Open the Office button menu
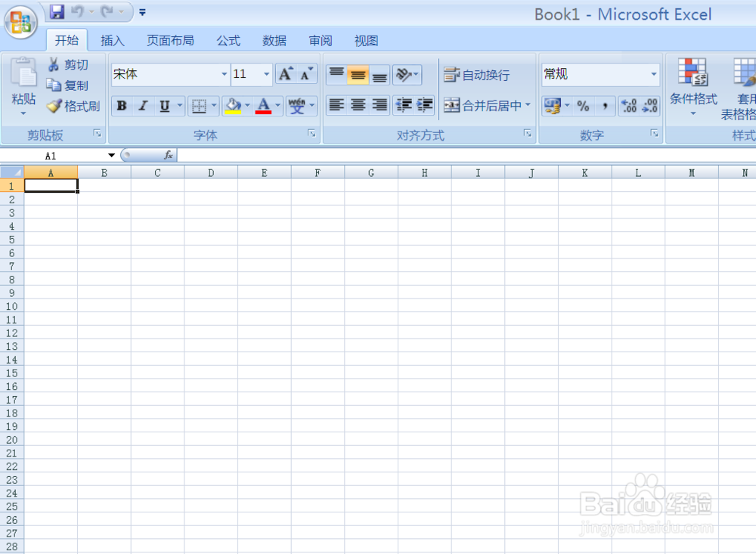Image resolution: width=756 pixels, height=554 pixels. point(20,22)
